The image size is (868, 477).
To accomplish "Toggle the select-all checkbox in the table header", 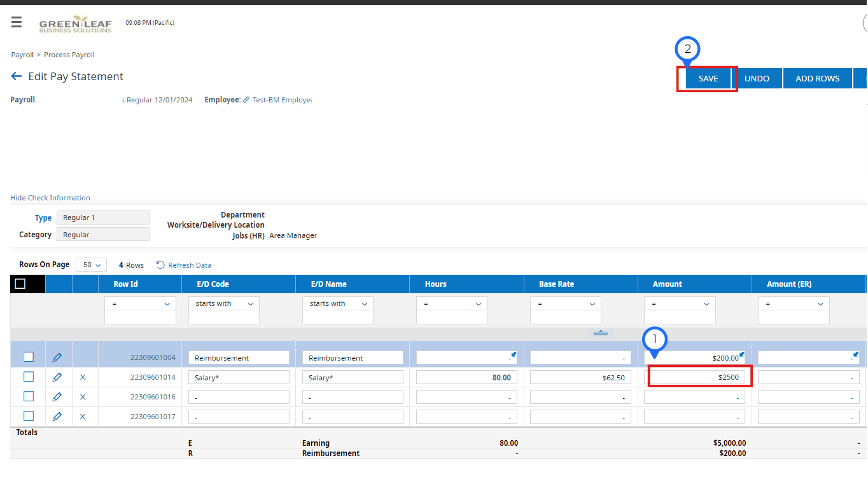I will 20,284.
